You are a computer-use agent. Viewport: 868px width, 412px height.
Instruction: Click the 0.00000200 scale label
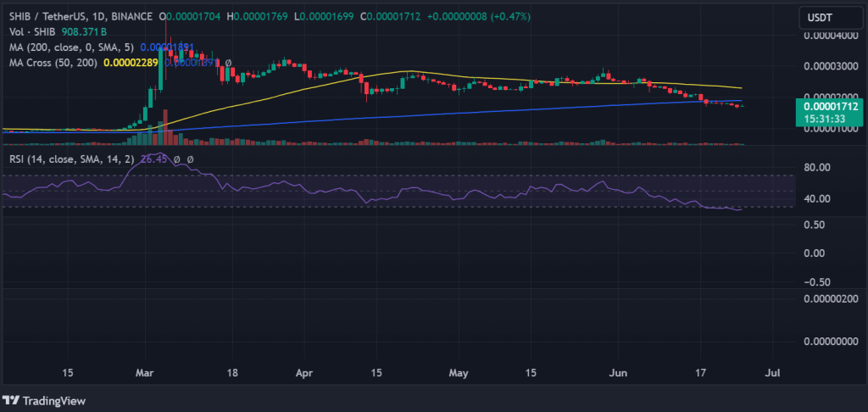pos(831,298)
